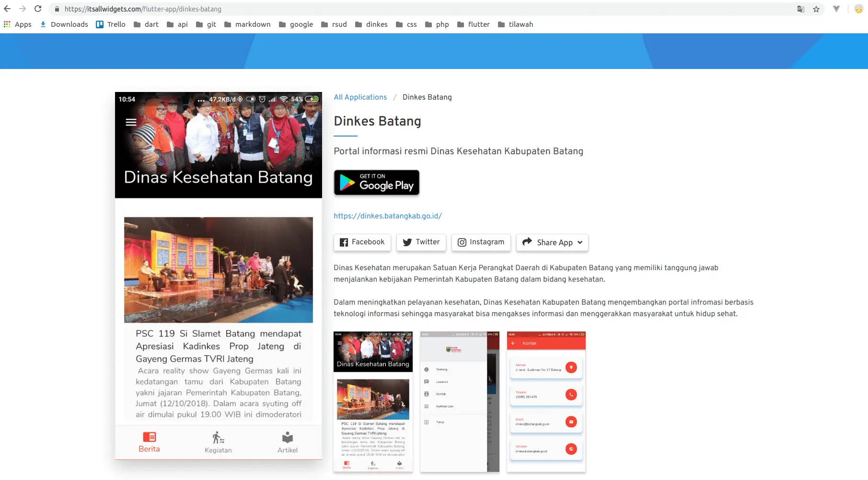Viewport: 868px width, 480px height.
Task: Select the Kegiatan icon in the app's bottom bar
Action: pos(218,437)
